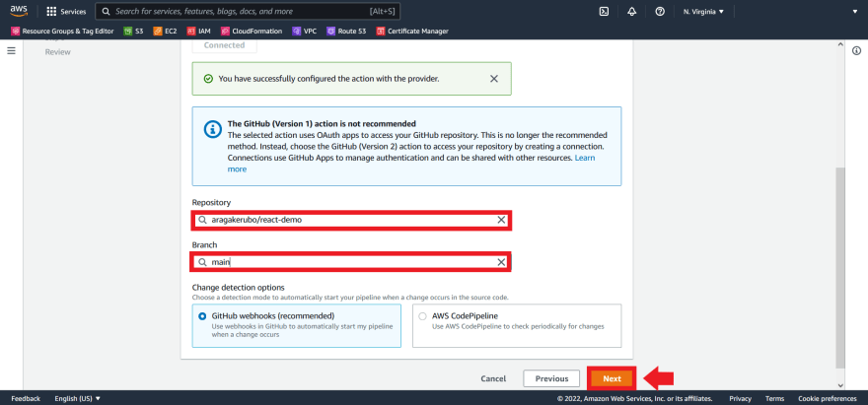Open Cookie preferences in footer
Screen dimensions: 868x405
[x=827, y=398]
